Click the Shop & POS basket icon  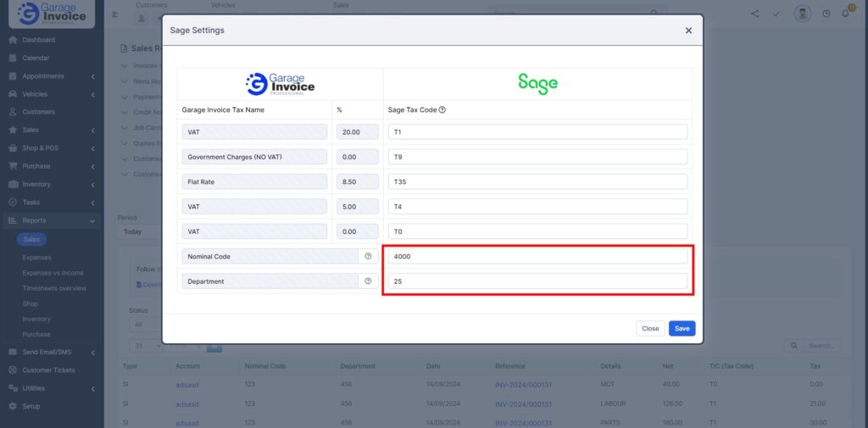13,148
